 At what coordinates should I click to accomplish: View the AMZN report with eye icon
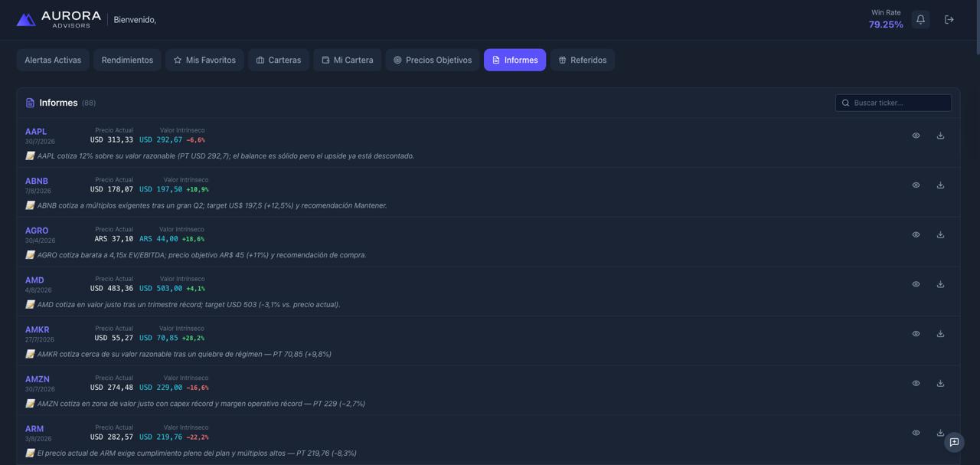click(x=916, y=383)
